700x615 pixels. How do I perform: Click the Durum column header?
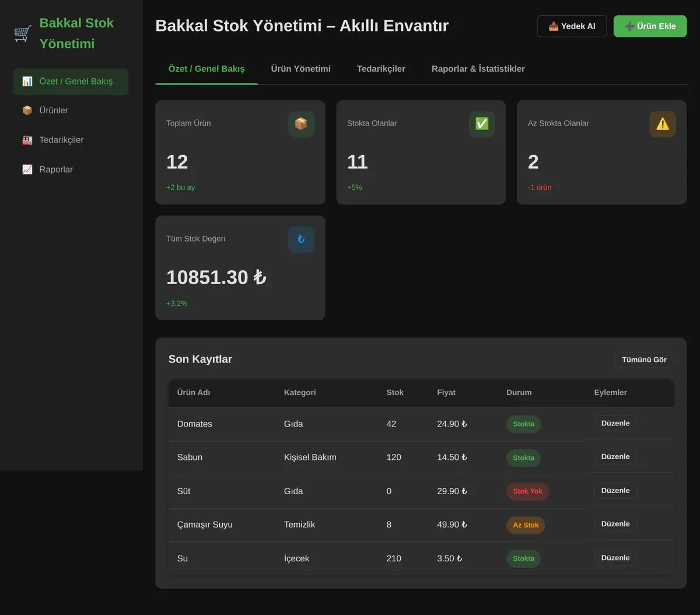pos(519,392)
